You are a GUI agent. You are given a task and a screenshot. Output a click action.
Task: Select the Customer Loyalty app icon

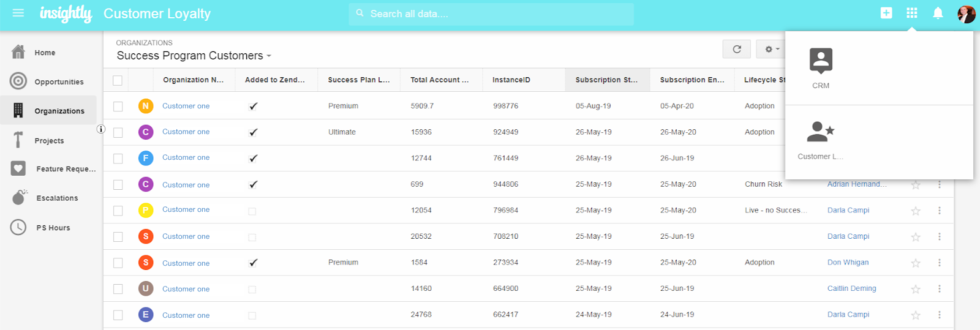coord(821,132)
